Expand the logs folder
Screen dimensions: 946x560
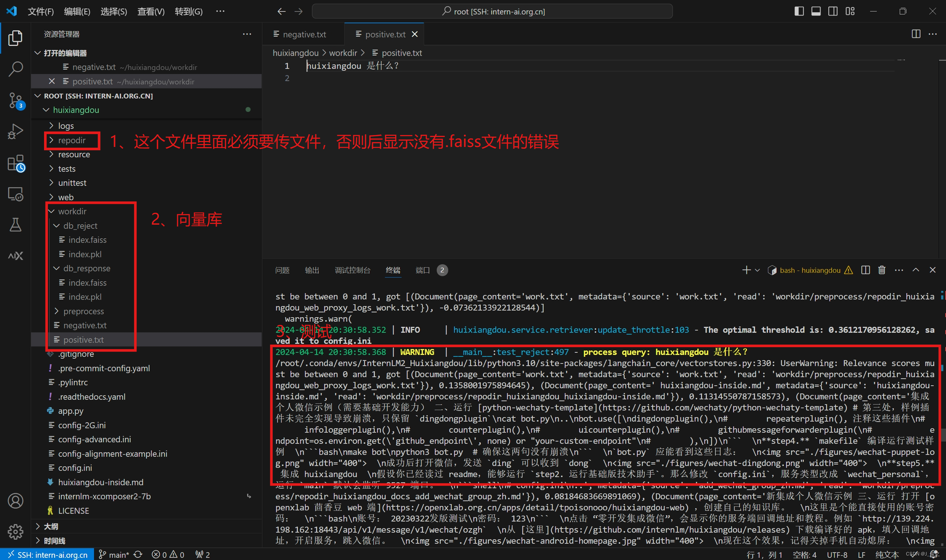tap(147, 126)
